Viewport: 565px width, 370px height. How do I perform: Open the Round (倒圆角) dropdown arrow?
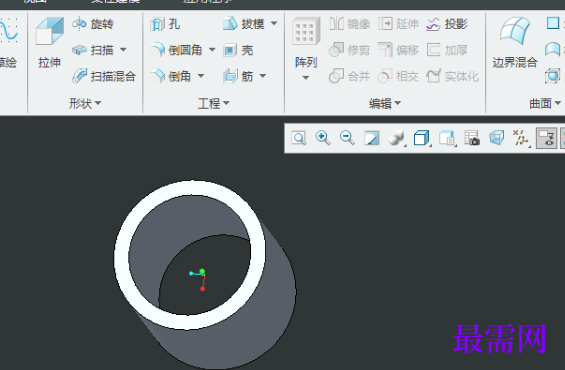click(212, 50)
